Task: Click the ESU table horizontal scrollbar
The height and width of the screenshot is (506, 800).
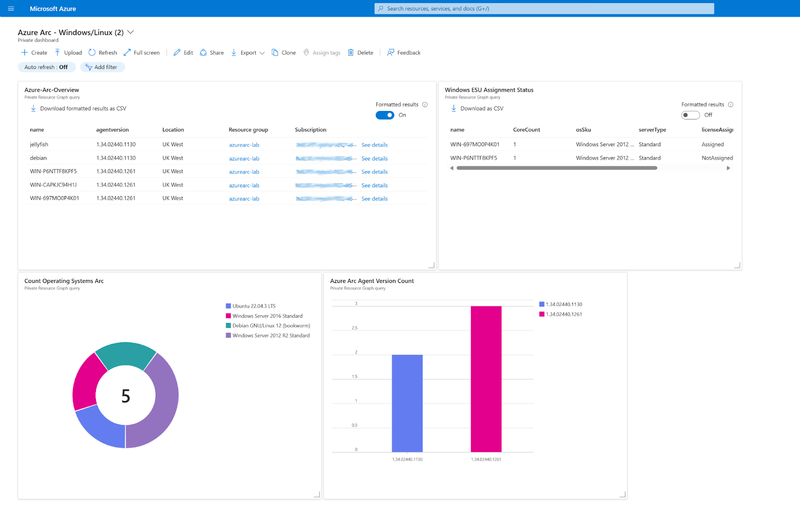Action: pyautogui.click(x=557, y=168)
